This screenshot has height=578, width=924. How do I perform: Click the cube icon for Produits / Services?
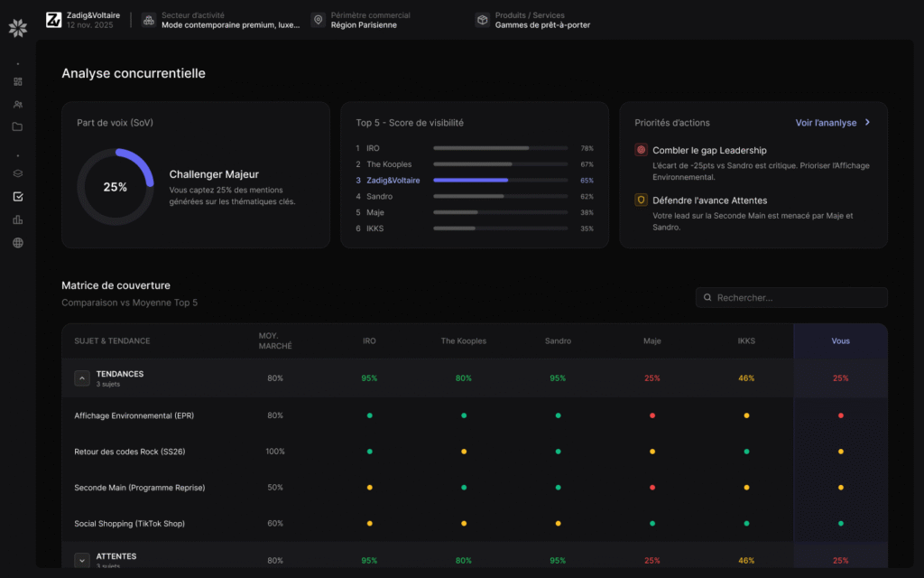(482, 20)
